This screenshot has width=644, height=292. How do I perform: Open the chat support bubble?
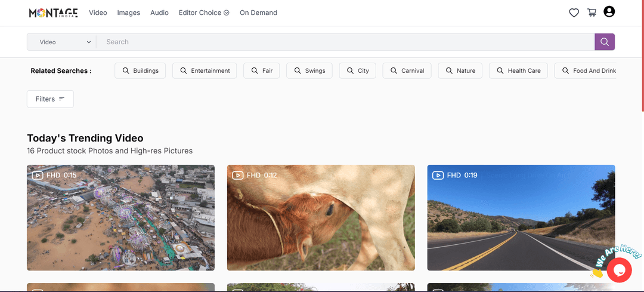pos(619,271)
